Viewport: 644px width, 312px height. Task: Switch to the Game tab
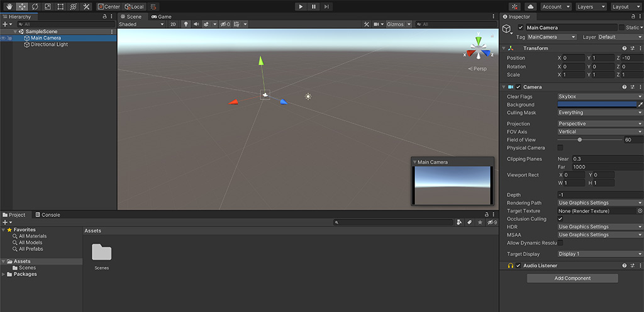[x=161, y=17]
